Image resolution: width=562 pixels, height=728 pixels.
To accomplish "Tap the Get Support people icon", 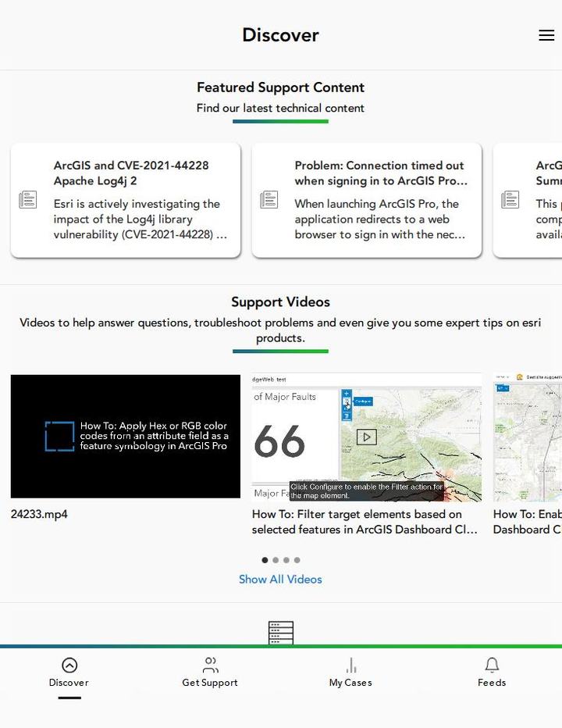I will (x=210, y=665).
